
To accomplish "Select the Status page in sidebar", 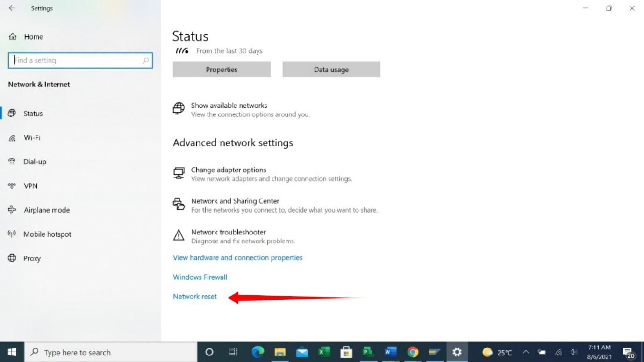I will (33, 113).
